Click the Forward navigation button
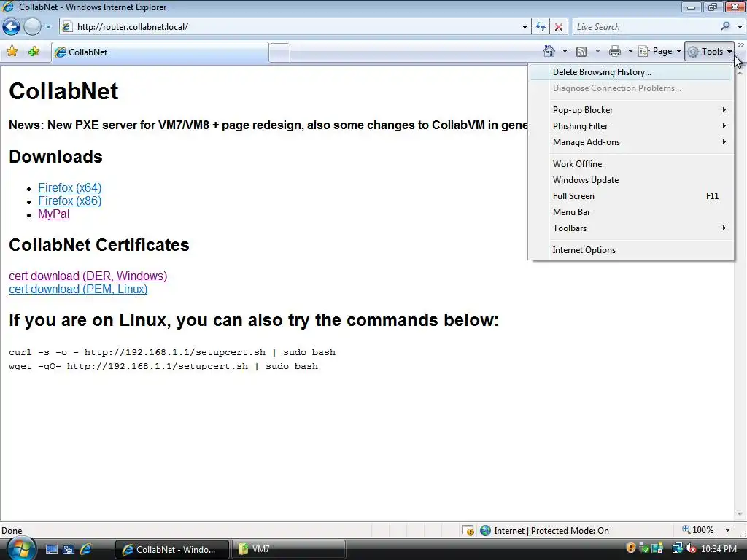The image size is (747, 560). point(32,27)
